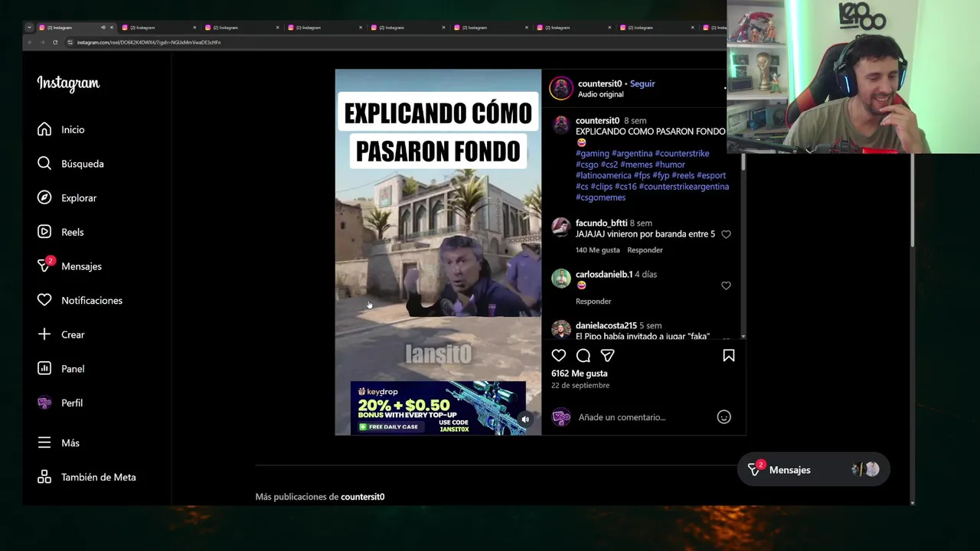Open danielacosta215 username link
This screenshot has height=551, width=980.
tap(606, 325)
